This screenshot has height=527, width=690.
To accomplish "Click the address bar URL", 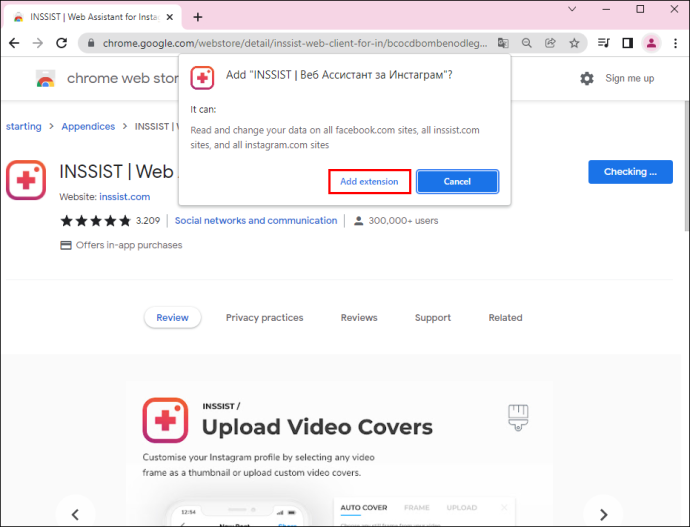I will (x=295, y=43).
